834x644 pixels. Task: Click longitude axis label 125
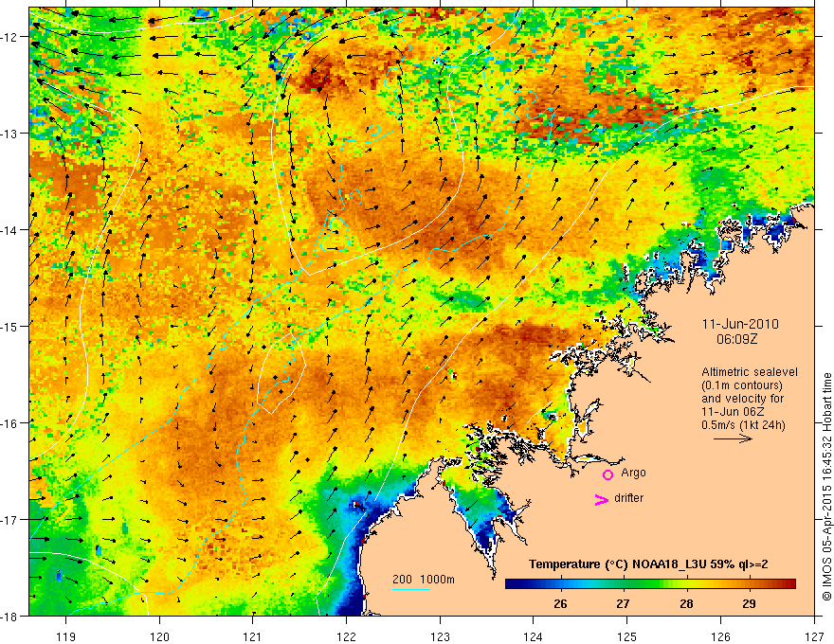coord(627,636)
